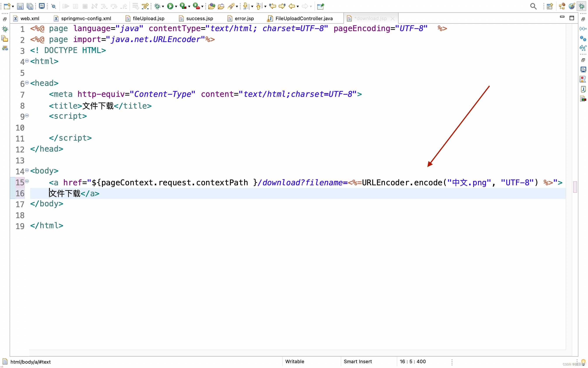Screen dimensions: 588x368
Task: Expand the External Tools dropdown arrow
Action: [202, 7]
